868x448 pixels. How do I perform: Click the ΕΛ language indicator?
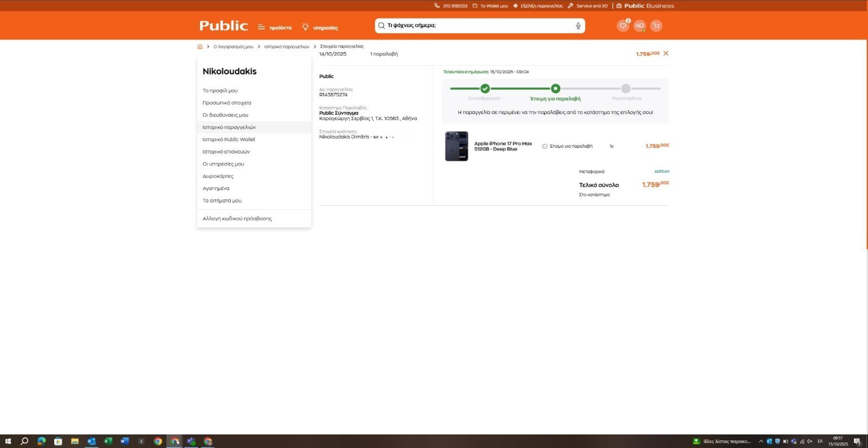(x=820, y=441)
